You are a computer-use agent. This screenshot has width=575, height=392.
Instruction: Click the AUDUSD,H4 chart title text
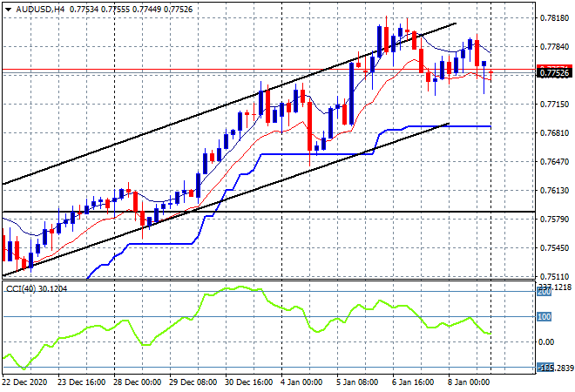tap(40, 10)
